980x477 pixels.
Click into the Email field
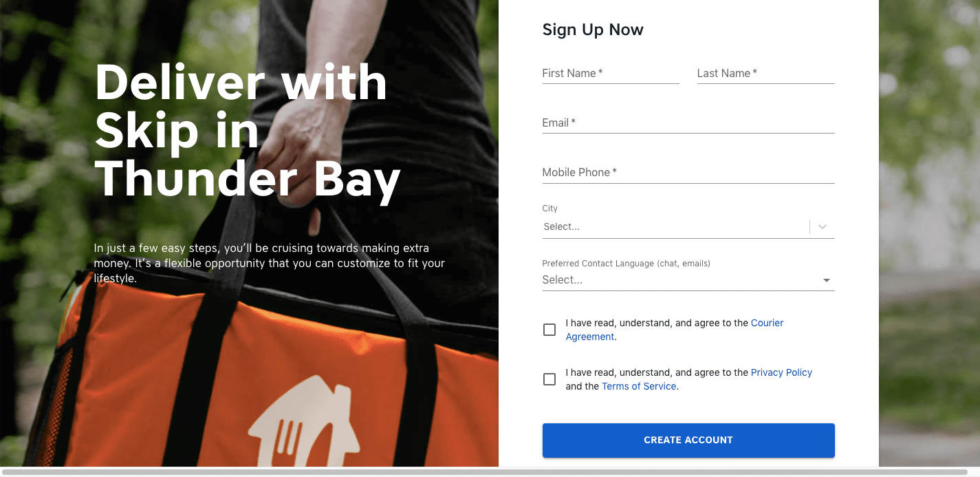point(688,123)
